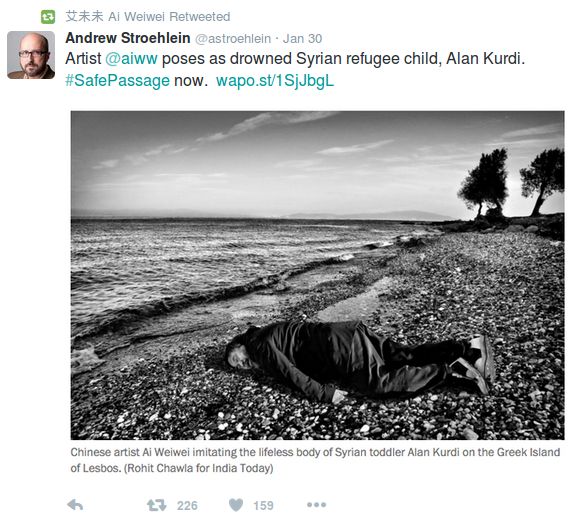The width and height of the screenshot is (574, 520).
Task: View the 226 retweet count
Action: pos(187,506)
